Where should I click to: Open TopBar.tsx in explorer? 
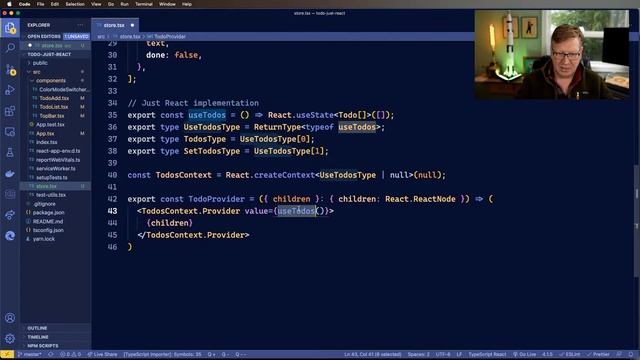pos(52,116)
